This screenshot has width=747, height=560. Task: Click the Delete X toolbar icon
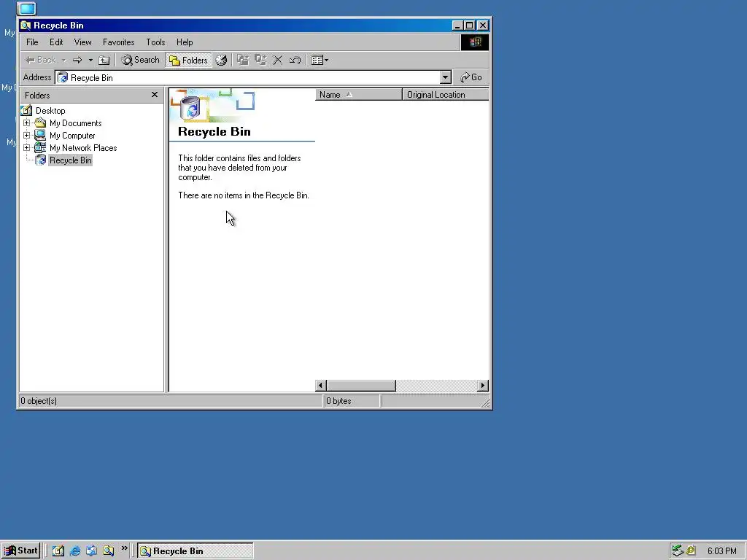point(278,60)
